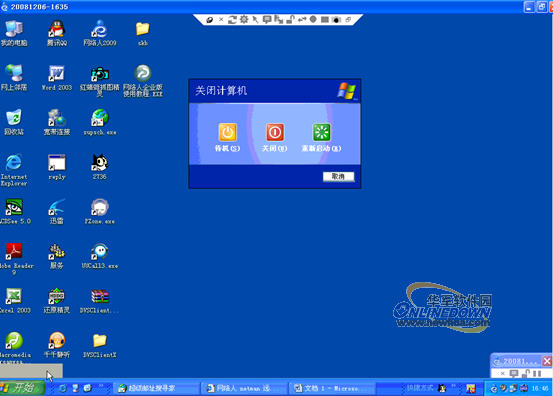Open the 还原精灵 desktop icon
553x396 pixels.
(57, 301)
